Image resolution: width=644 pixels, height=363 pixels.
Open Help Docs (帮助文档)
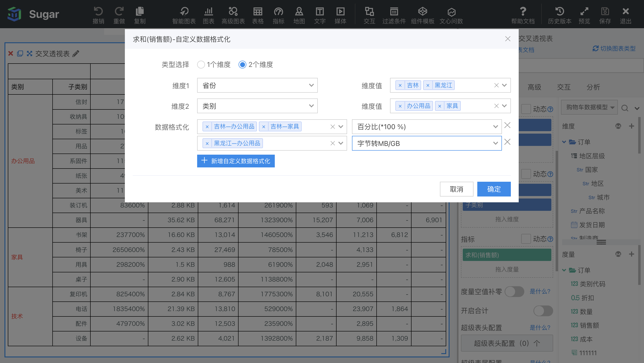pyautogui.click(x=523, y=15)
